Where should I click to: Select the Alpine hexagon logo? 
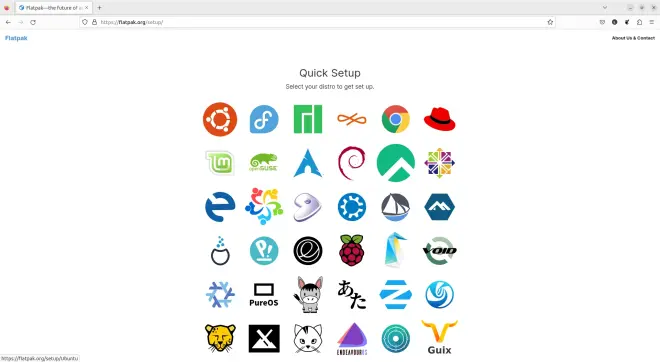click(x=439, y=207)
